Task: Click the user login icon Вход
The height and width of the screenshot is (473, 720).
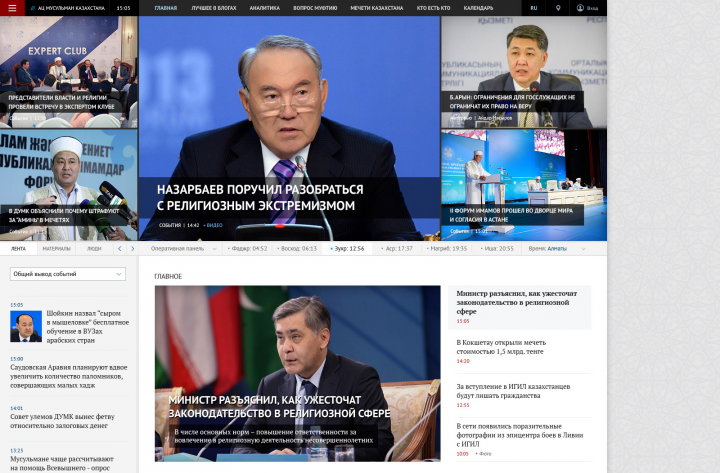Action: tap(587, 8)
